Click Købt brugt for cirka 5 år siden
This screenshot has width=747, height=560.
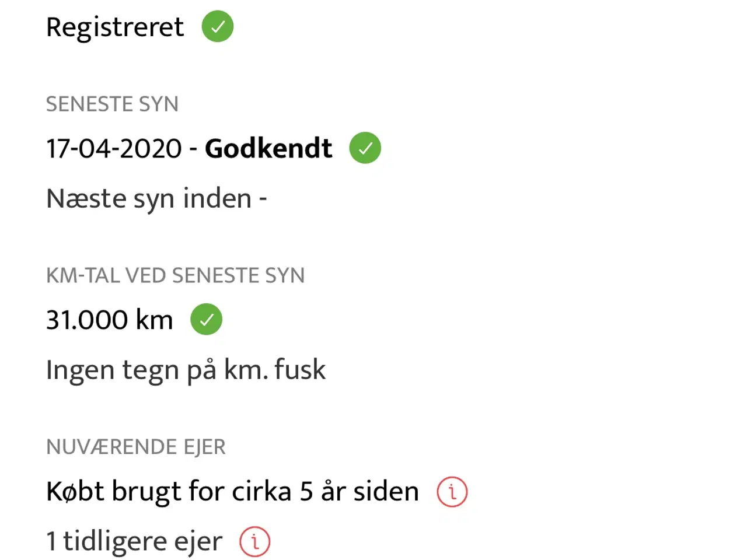(x=232, y=492)
